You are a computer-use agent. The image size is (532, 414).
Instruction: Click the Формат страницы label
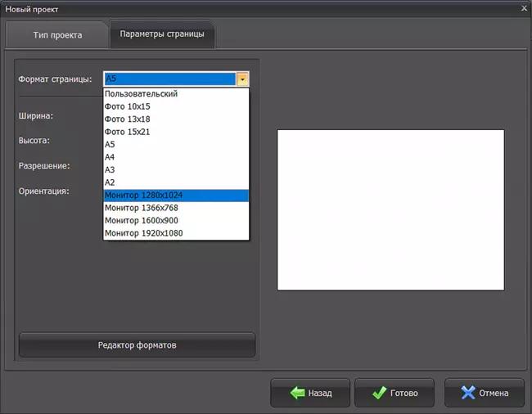click(55, 79)
